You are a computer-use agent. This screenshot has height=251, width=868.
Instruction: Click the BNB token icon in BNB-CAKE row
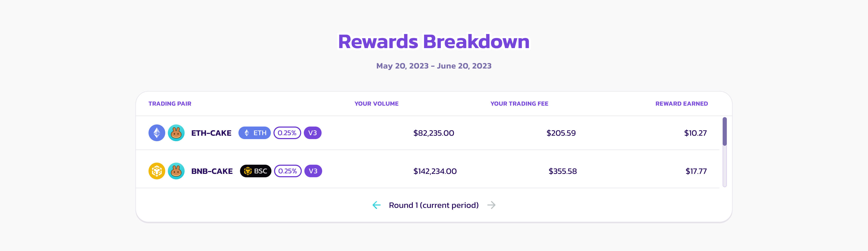(x=157, y=171)
